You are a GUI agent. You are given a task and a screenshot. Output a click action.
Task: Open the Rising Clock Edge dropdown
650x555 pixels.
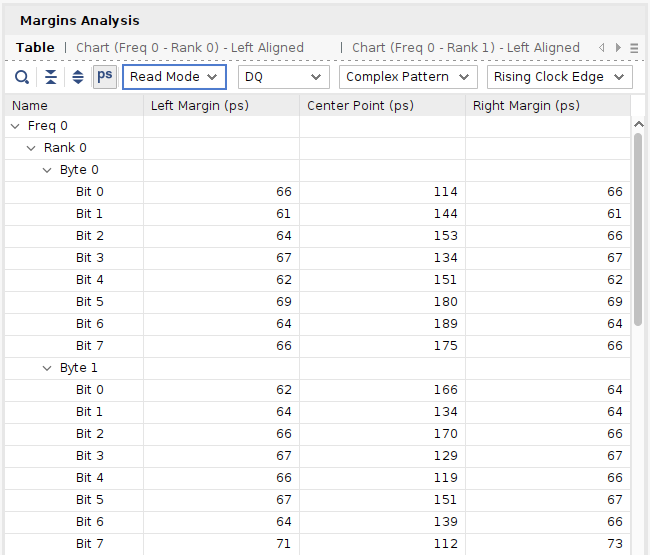point(559,77)
